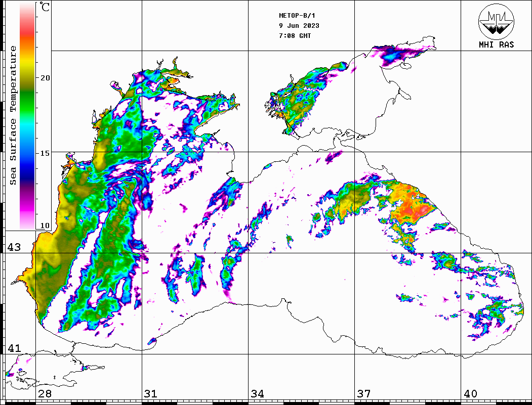Click the '9 Jun 2023' date text
Screen dimensions: 532x405
coord(299,26)
